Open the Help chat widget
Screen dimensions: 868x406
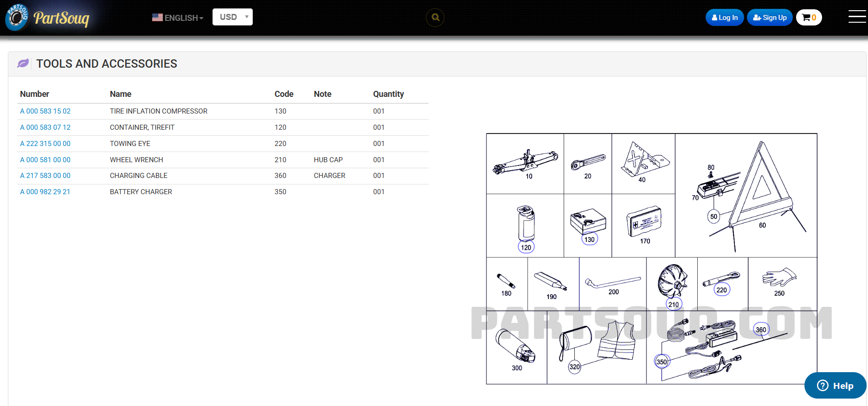pyautogui.click(x=835, y=386)
